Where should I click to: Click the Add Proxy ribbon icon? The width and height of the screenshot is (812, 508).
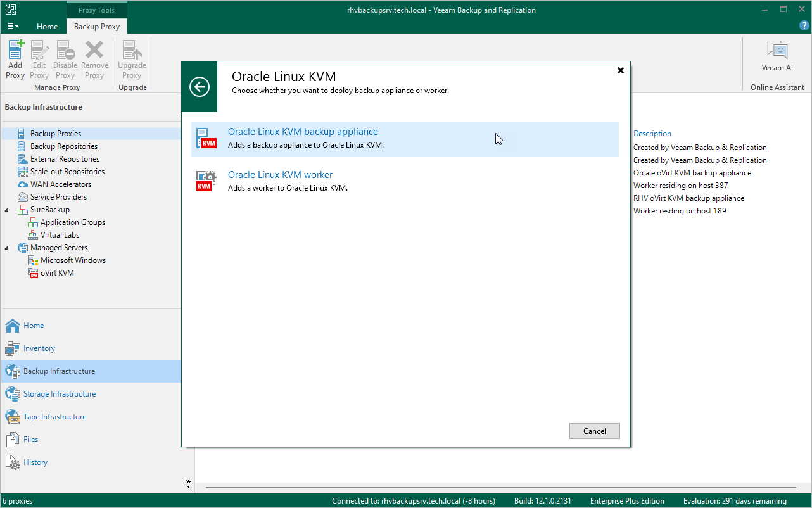15,60
